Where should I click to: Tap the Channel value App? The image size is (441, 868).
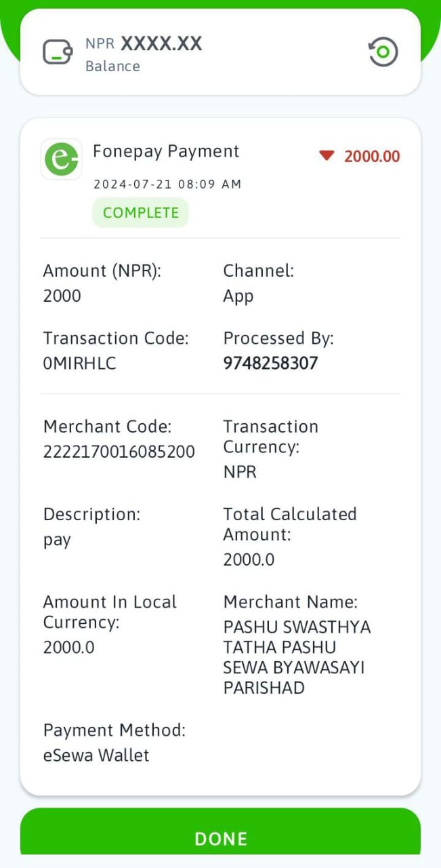click(238, 297)
